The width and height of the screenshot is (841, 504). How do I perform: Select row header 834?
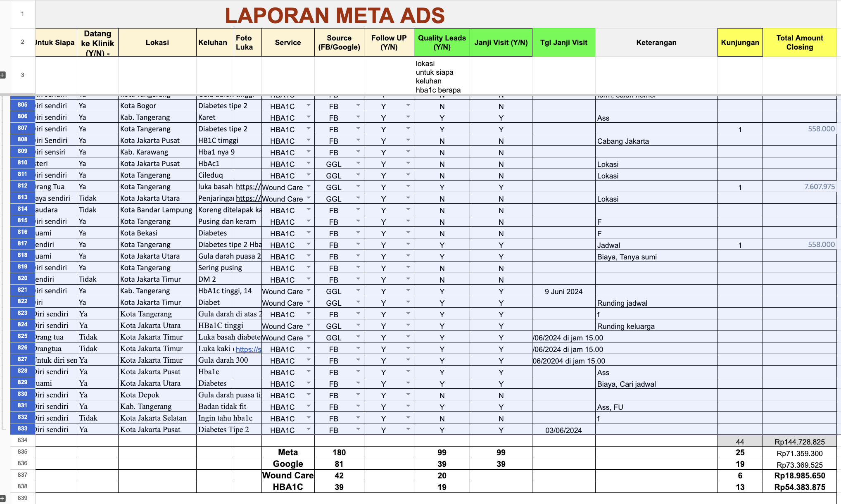(22, 440)
